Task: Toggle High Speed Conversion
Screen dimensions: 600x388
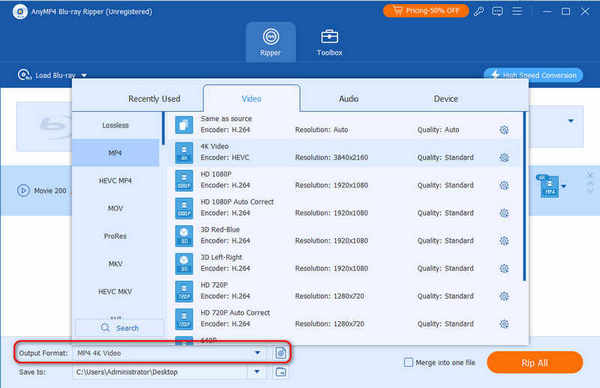Action: coord(533,75)
